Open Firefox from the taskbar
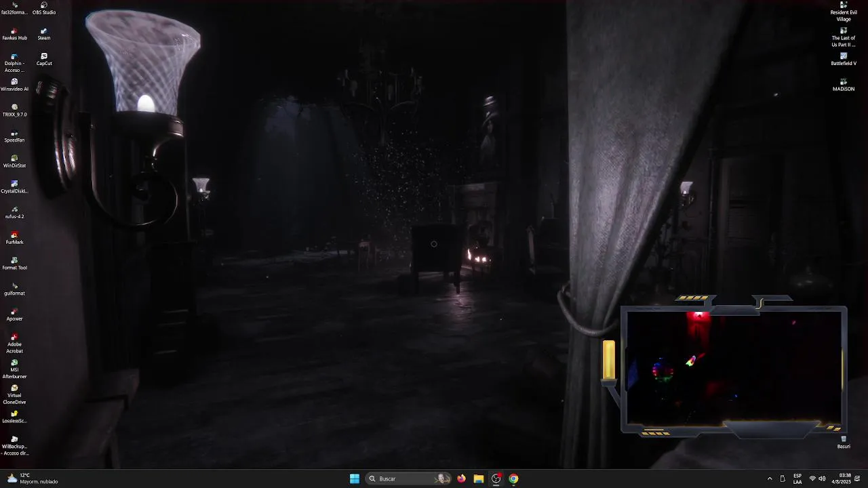868x488 pixels. pyautogui.click(x=461, y=479)
